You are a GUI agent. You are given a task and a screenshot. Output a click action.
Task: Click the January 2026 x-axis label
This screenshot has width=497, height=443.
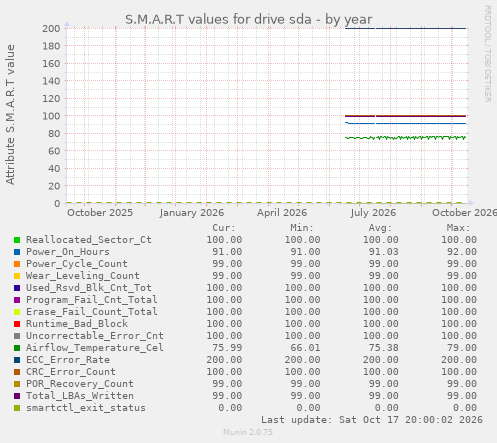192,213
